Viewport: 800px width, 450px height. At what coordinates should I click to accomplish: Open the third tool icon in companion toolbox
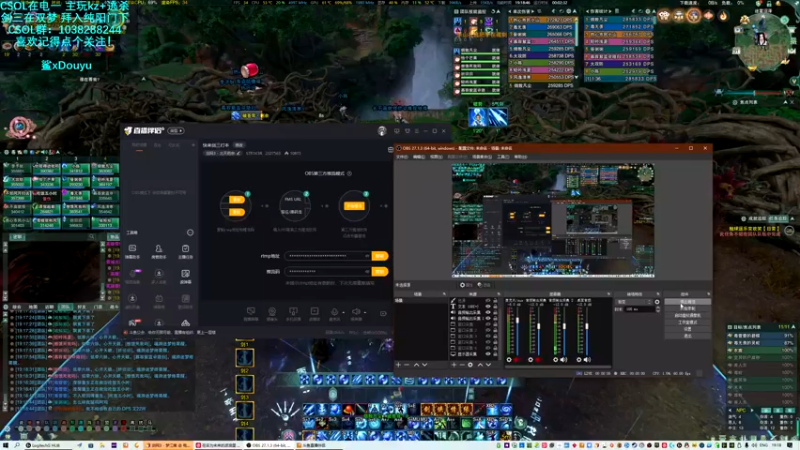185,248
